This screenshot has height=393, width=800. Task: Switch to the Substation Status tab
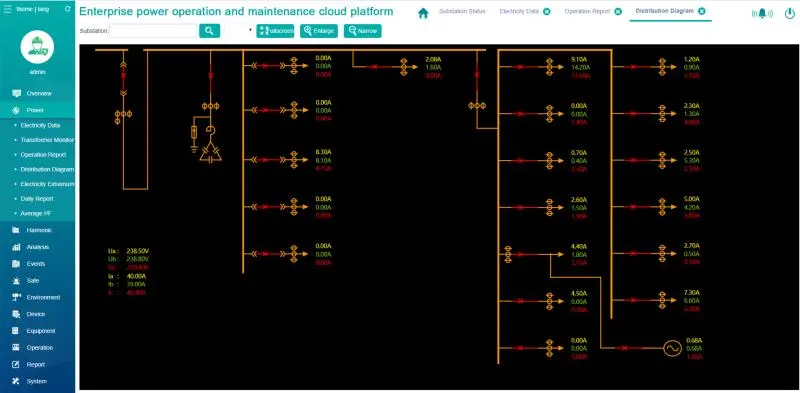462,11
